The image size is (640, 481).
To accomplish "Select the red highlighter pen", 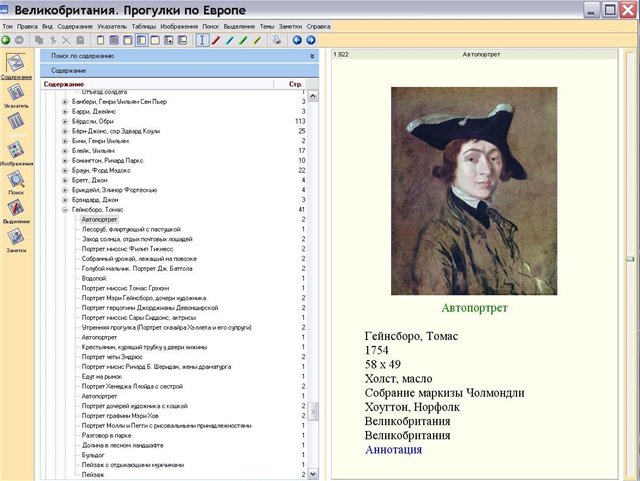I will [216, 40].
